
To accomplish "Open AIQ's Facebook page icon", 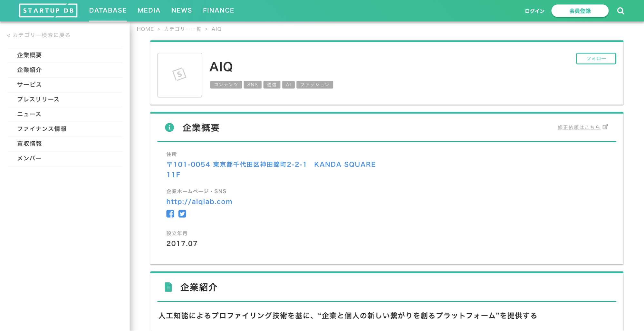I will point(170,214).
